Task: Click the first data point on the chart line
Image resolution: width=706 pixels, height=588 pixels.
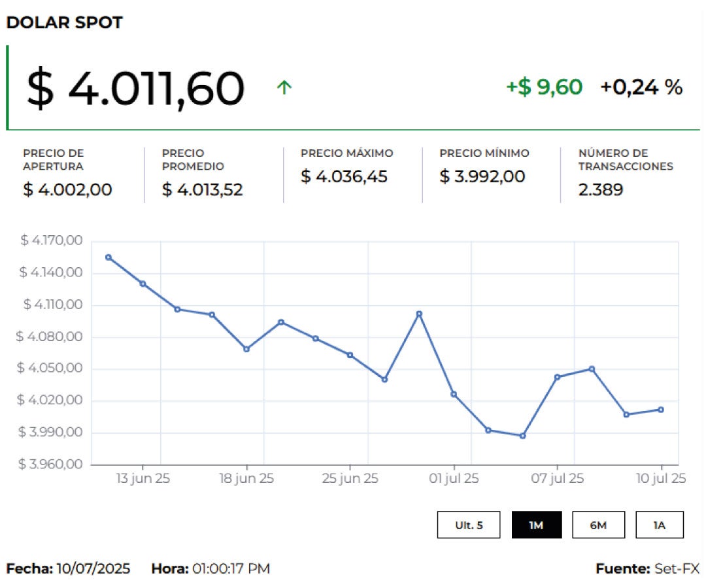Action: click(x=109, y=257)
